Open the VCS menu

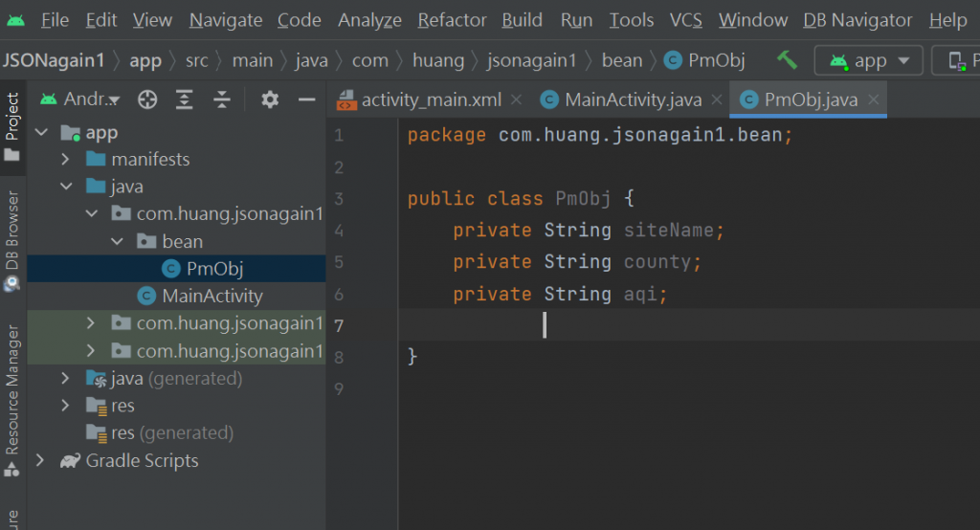coord(685,21)
